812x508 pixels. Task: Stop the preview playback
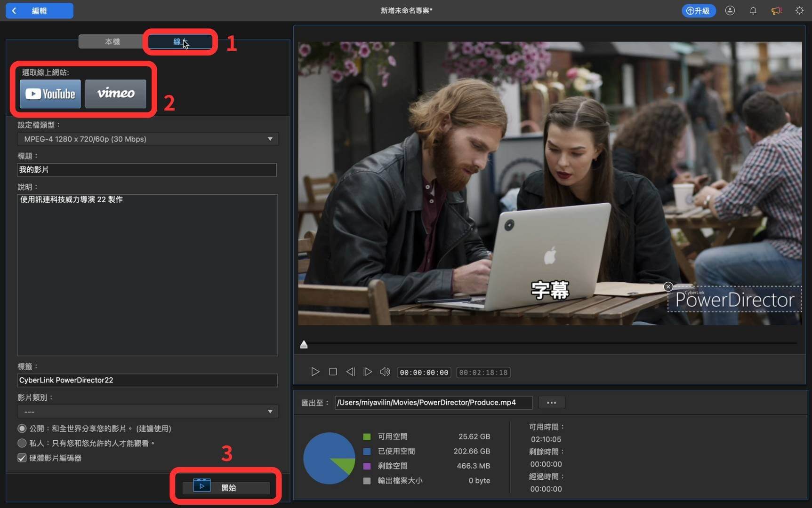click(x=333, y=372)
